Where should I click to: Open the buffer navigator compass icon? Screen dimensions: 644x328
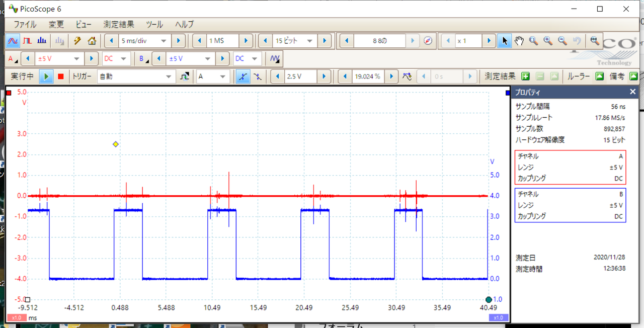click(428, 41)
